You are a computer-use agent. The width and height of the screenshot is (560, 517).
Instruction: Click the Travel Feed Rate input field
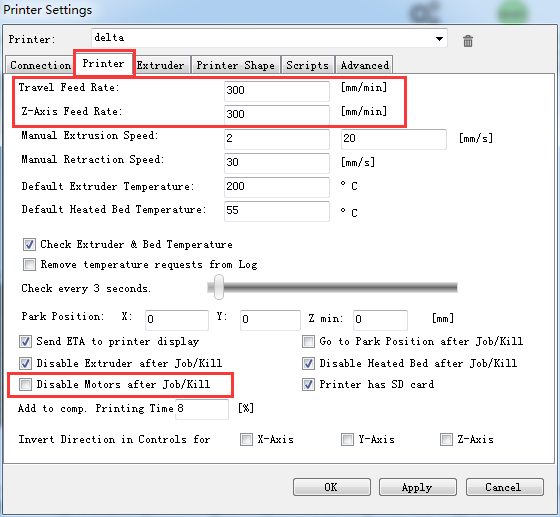pos(277,91)
